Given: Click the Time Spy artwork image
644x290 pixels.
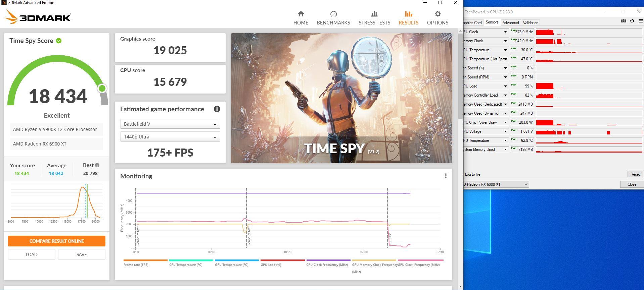Looking at the screenshot, I should click(341, 98).
